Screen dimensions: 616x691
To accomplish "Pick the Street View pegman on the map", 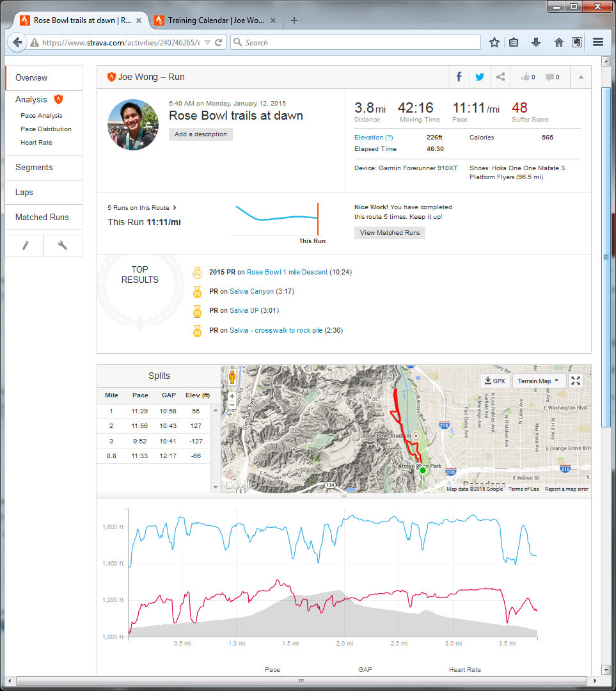I will (x=232, y=376).
